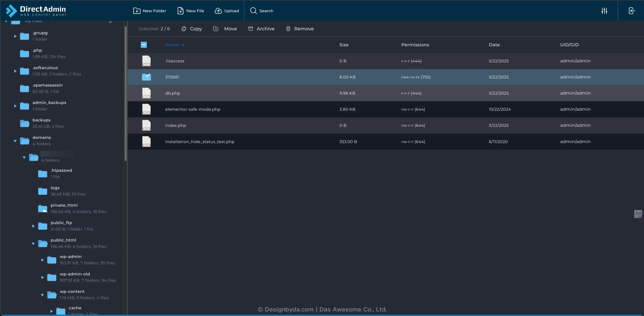This screenshot has width=644, height=316.
Task: Click the DirectAdmin logo
Action: pos(36,11)
